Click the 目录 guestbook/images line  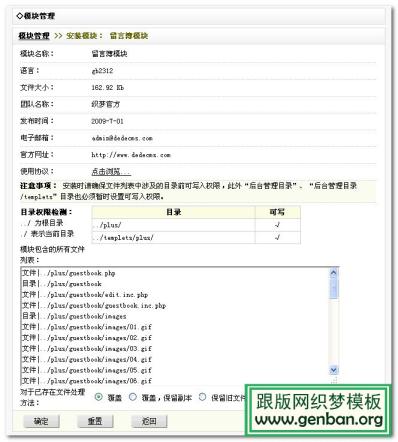(74, 316)
